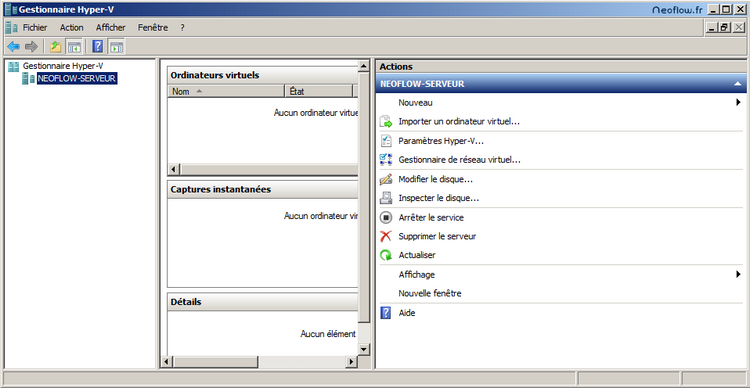750x388 pixels.
Task: Click the bottom horizontal scrollbar thumb
Action: click(215, 362)
